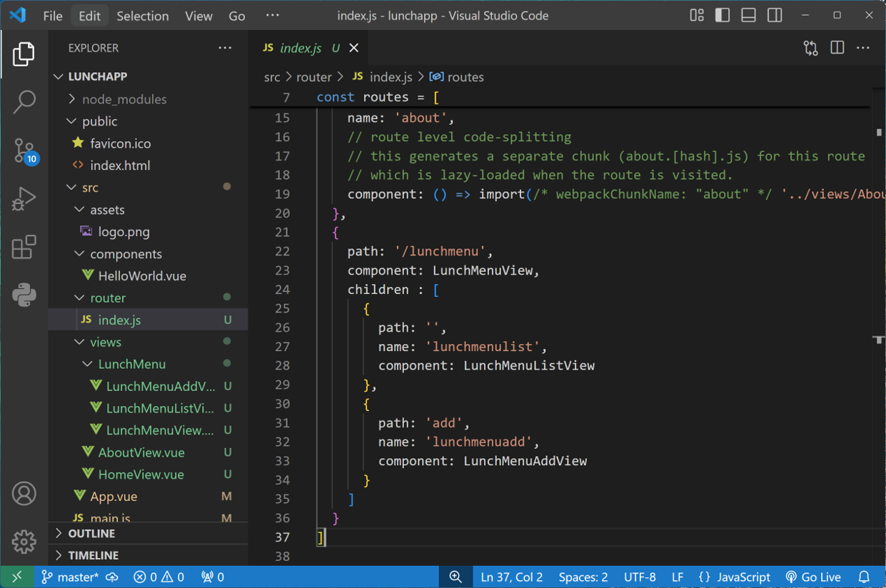Click the Customize Layout icon in title bar
Screen dimensions: 886x588
coord(697,15)
